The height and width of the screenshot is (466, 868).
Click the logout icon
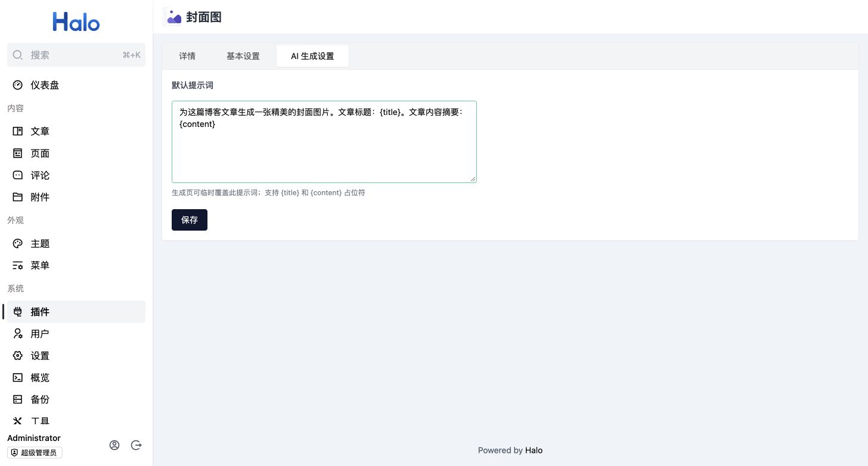coord(136,445)
